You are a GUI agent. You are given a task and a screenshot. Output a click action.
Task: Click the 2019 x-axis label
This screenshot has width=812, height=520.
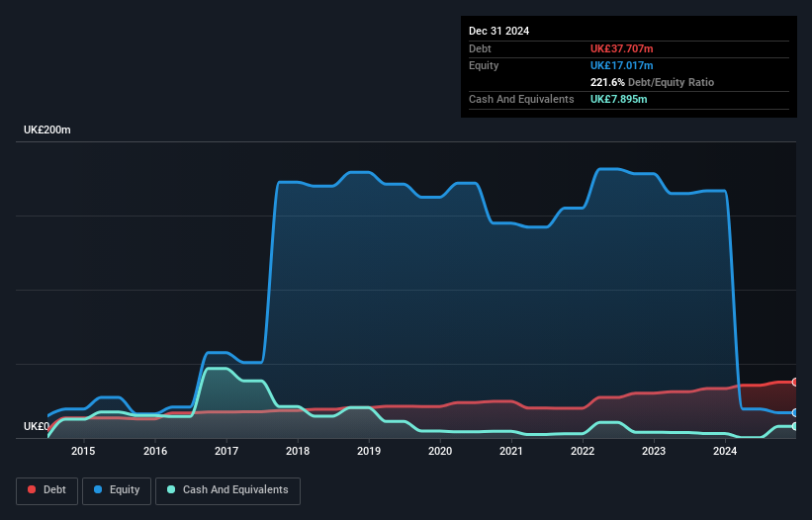pyautogui.click(x=369, y=451)
